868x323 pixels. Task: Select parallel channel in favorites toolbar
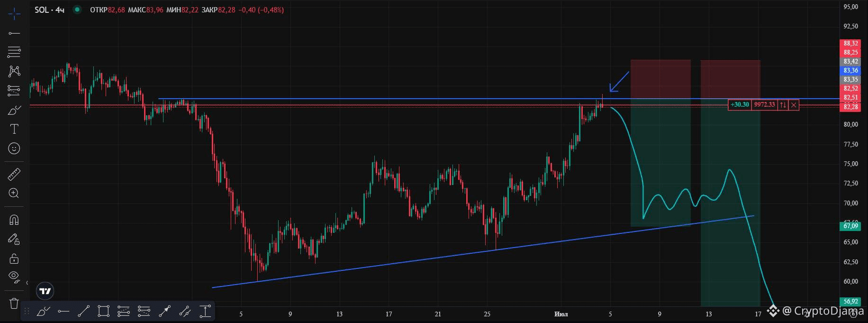[185, 312]
